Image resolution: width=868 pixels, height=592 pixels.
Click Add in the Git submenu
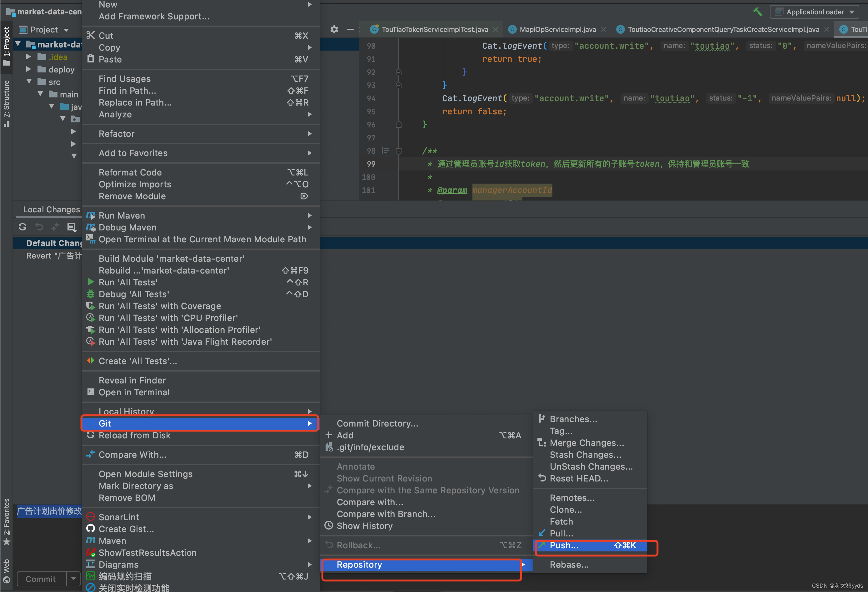pos(426,435)
